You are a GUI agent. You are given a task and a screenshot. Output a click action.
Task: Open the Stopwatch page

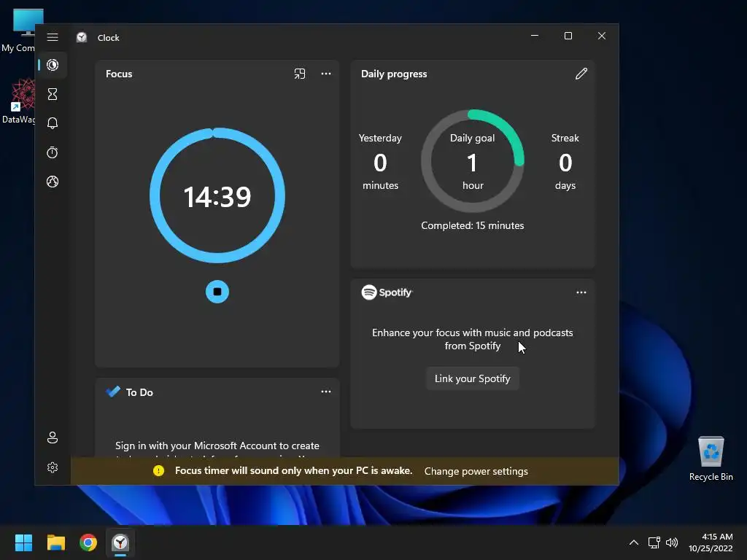tap(53, 152)
